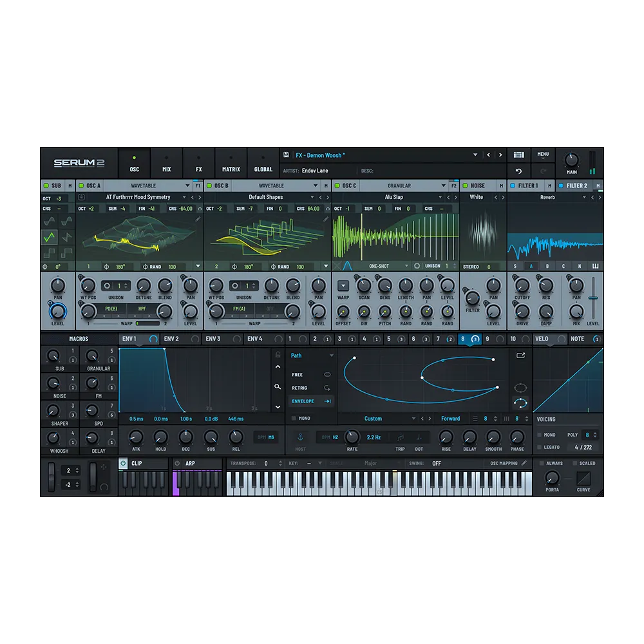This screenshot has width=644, height=644.
Task: Switch to the MATRIX tab
Action: (x=231, y=164)
